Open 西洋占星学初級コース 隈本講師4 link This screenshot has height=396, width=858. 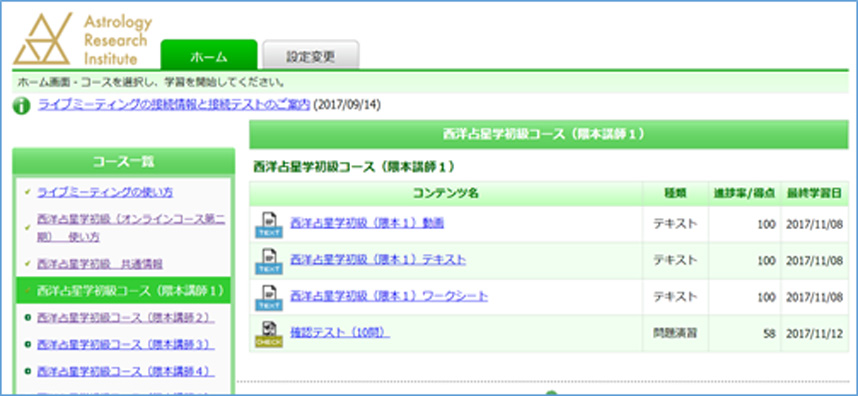[125, 371]
